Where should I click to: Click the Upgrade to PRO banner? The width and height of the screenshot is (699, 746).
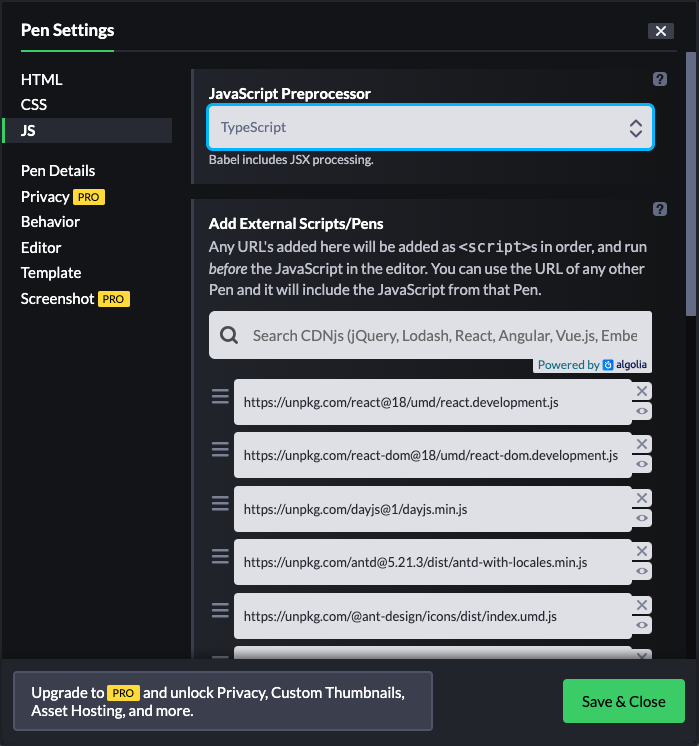coord(223,701)
